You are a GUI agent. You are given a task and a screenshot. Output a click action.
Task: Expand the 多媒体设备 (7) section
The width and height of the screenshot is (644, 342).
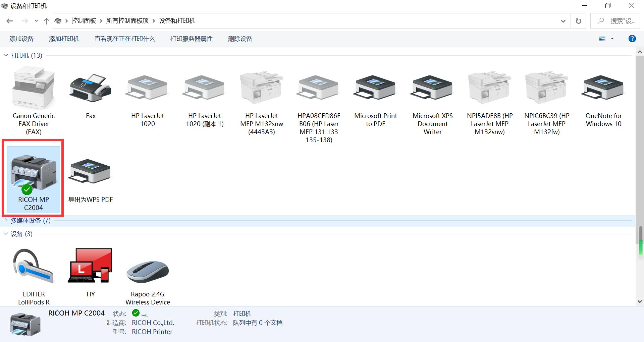6,220
